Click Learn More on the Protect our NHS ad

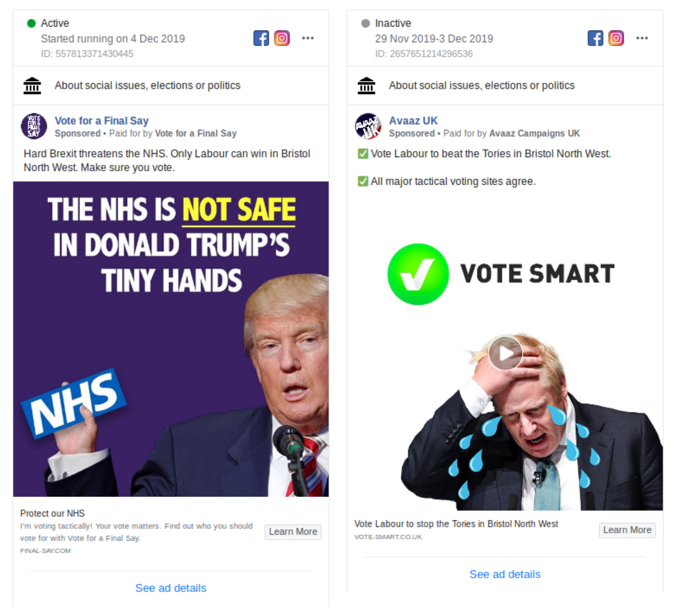(x=293, y=532)
